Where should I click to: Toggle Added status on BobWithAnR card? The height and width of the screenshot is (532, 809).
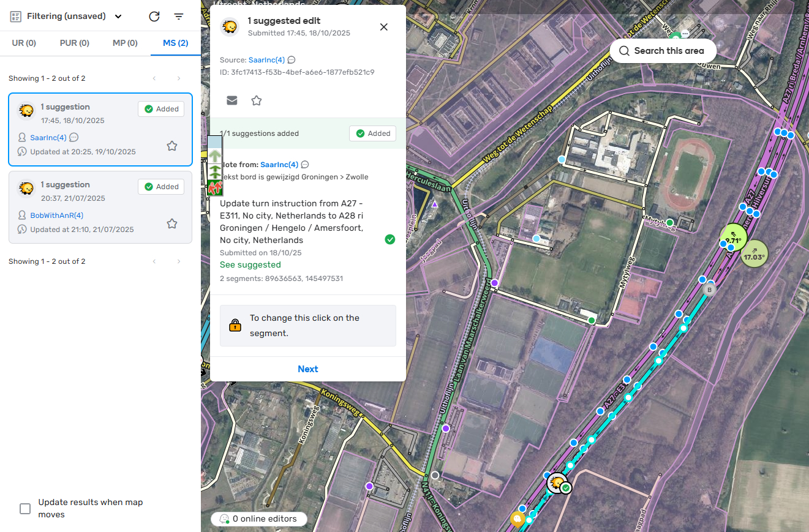[x=161, y=187]
